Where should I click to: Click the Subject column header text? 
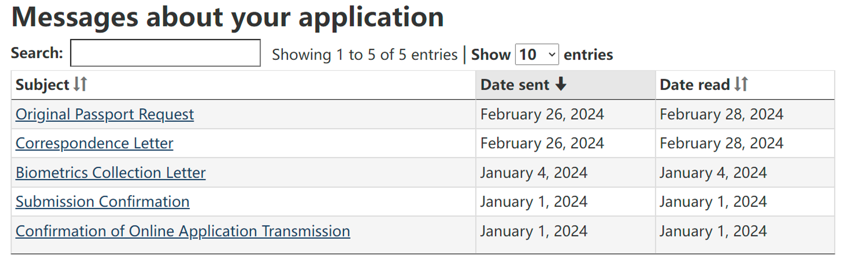coord(43,85)
